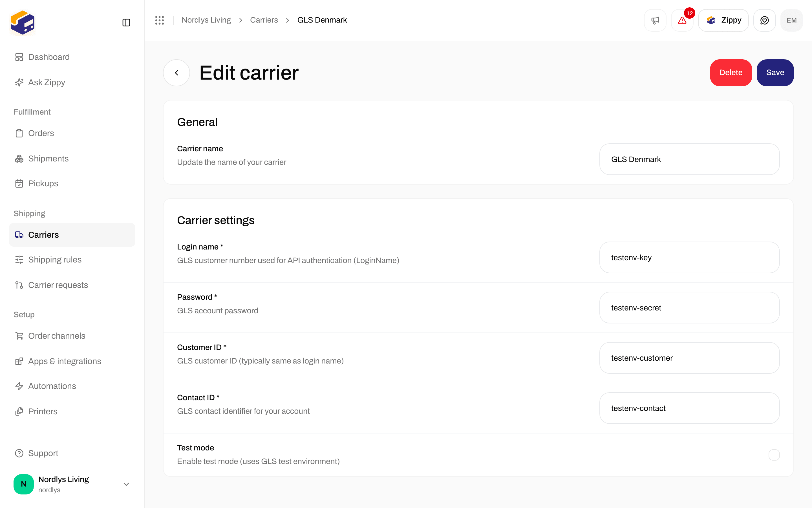Image resolution: width=812 pixels, height=508 pixels.
Task: Edit the Carrier name field
Action: coord(689,159)
